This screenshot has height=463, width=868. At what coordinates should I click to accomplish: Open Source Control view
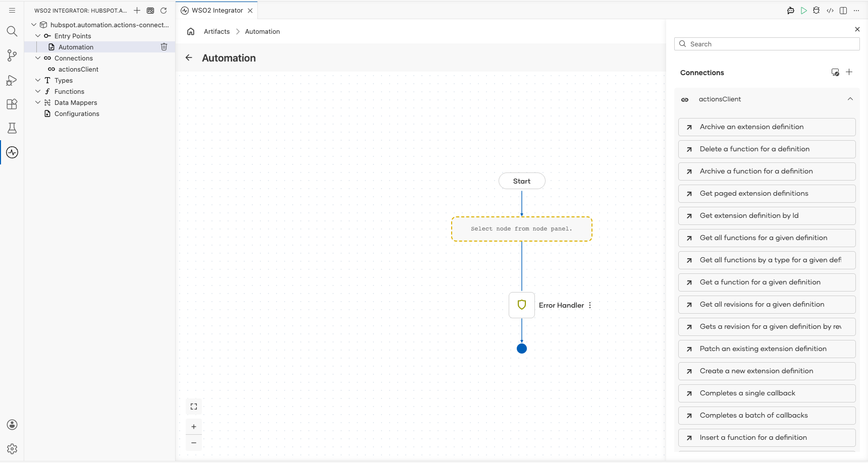click(x=12, y=55)
